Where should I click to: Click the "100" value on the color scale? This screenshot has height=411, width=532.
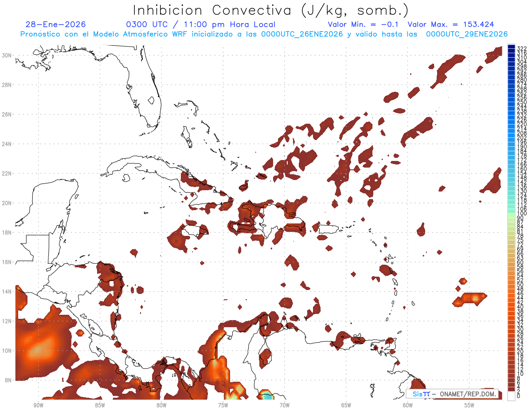point(522,214)
